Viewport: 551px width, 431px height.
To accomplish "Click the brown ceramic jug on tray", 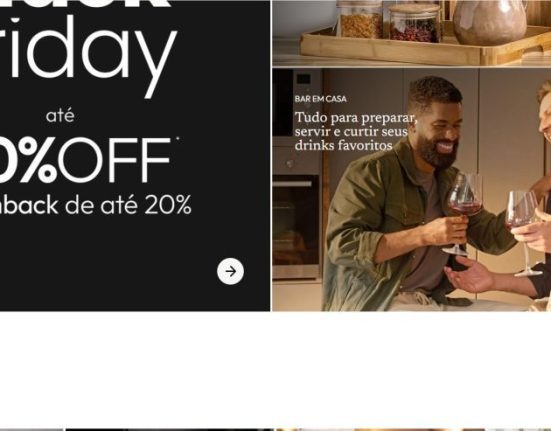I will pos(490,22).
